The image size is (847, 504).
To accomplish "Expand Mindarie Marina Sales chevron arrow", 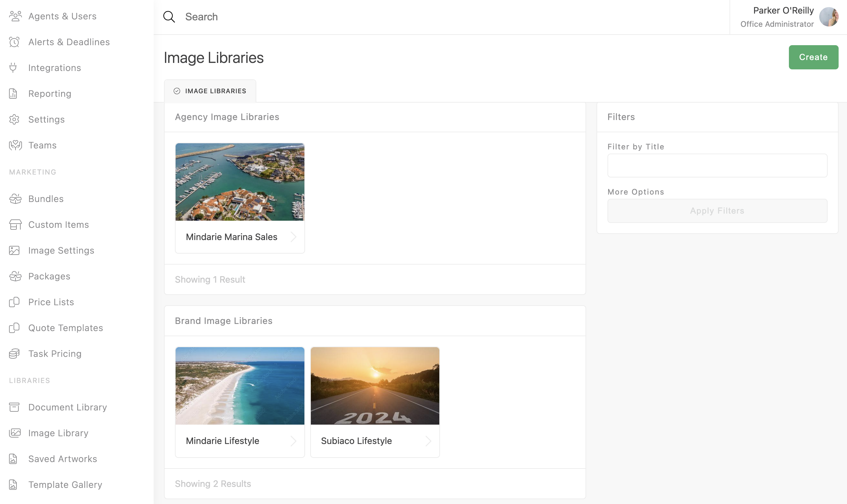I will (293, 237).
